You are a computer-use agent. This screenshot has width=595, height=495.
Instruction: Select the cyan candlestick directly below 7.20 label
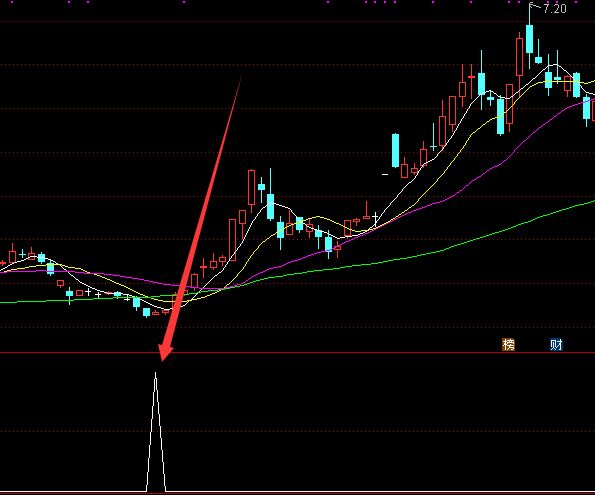529,39
